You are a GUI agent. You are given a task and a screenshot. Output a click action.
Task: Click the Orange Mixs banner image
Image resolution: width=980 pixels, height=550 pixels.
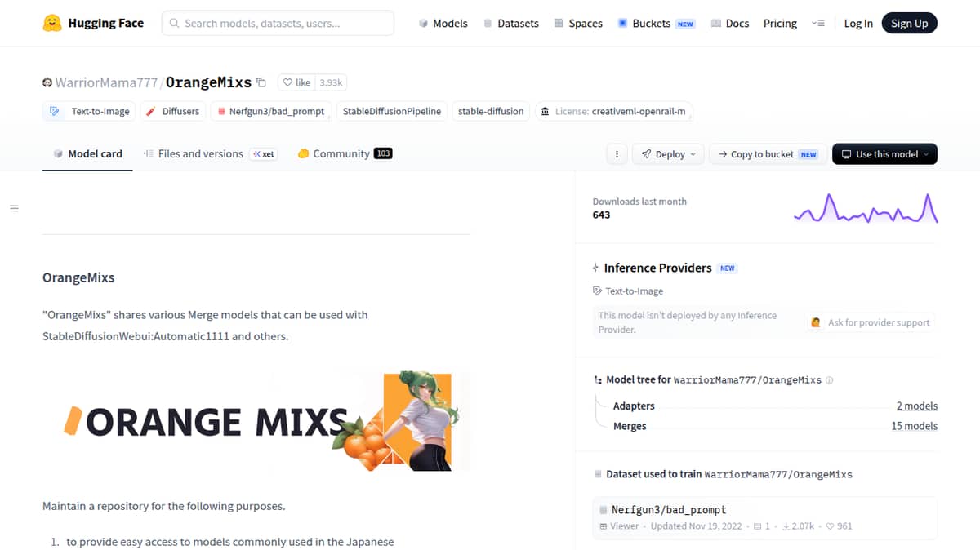pos(256,421)
